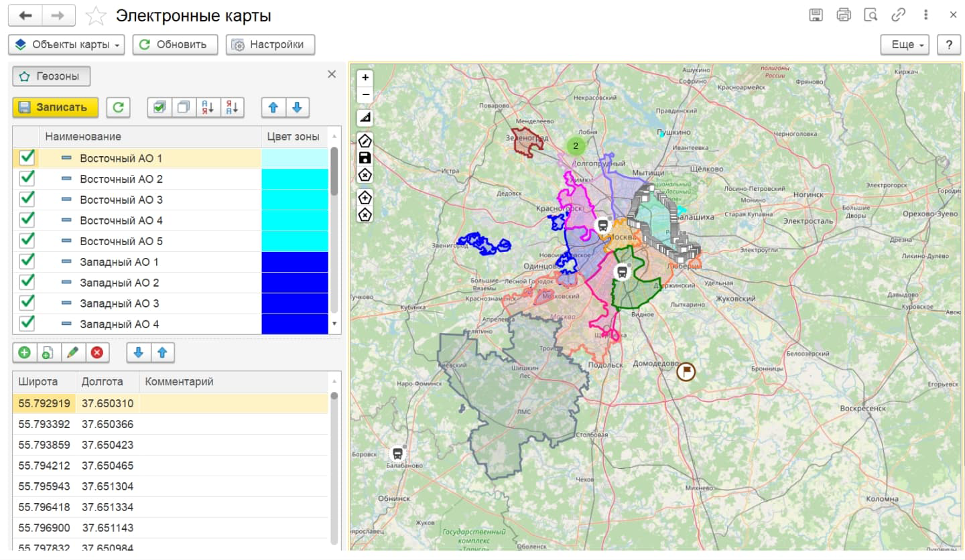Viewport: 965px width, 560px height.
Task: Click the pencil edit coordinate icon
Action: click(72, 352)
